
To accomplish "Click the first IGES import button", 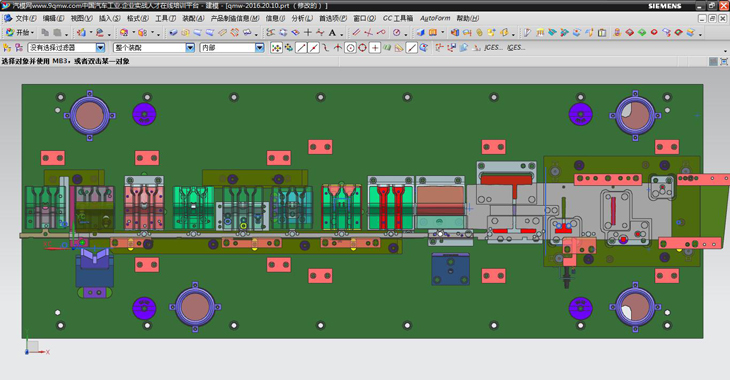I will pos(493,48).
